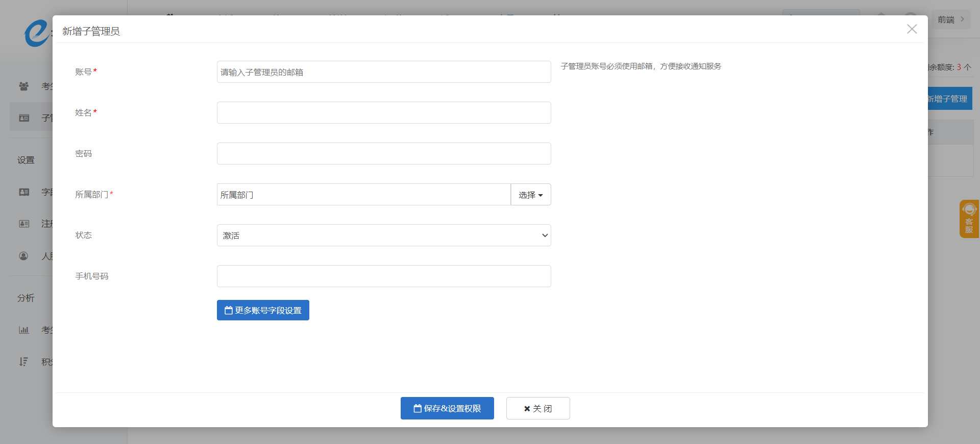
Task: Click 更多账号字段设置 button
Action: point(263,310)
